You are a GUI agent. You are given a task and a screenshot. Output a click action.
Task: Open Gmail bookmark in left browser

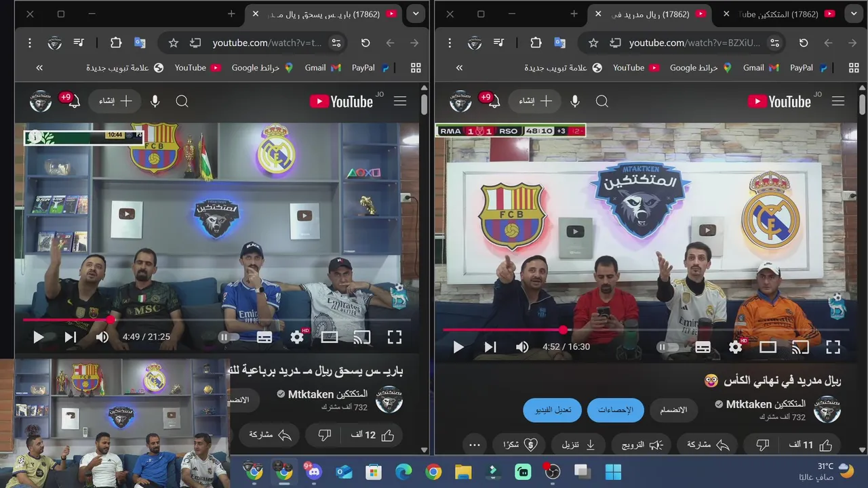322,68
